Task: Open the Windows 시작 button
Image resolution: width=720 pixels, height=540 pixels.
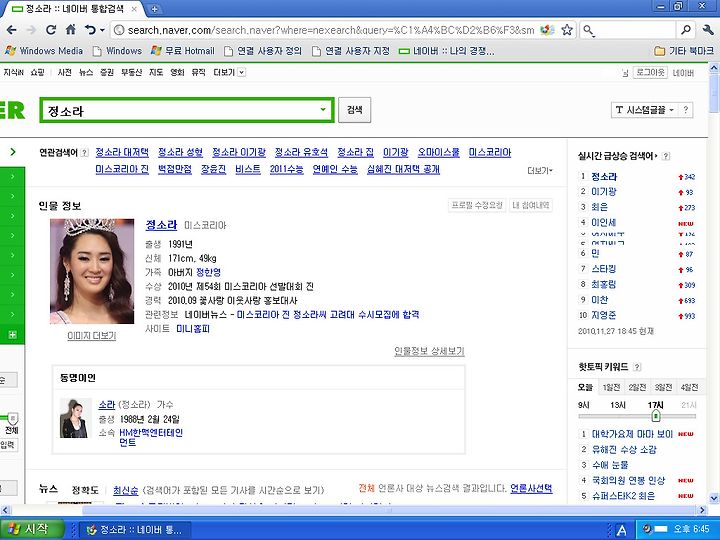Action: 31,529
